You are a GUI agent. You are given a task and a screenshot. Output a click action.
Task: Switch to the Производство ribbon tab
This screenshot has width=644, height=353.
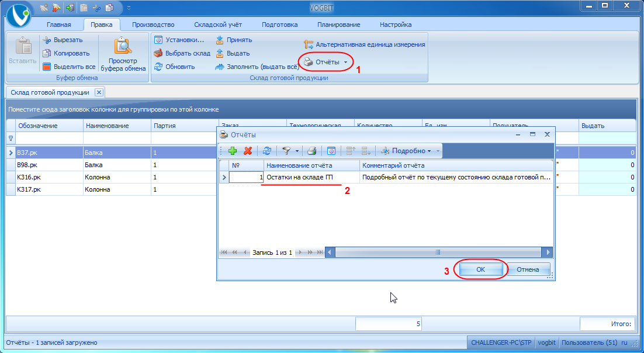pyautogui.click(x=153, y=25)
